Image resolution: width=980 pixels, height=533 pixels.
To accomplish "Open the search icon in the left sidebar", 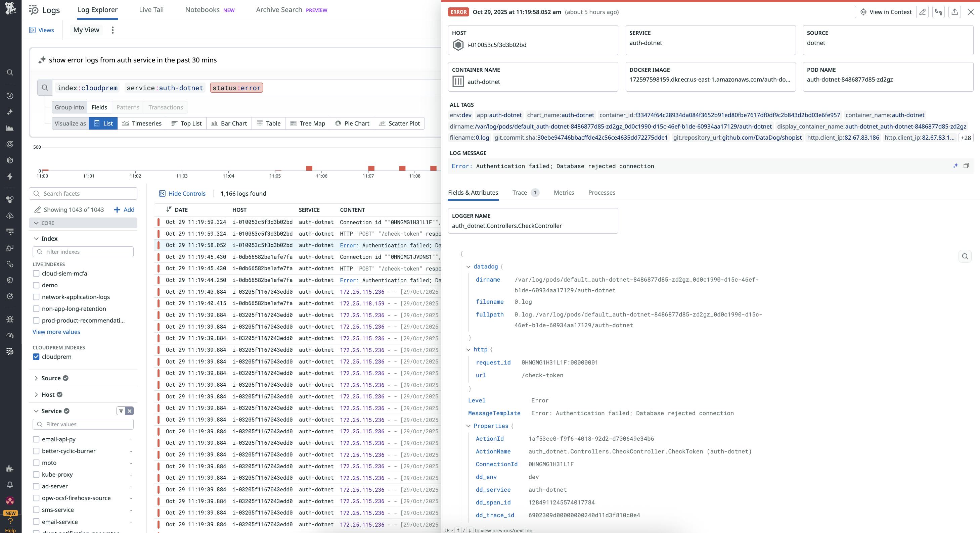I will pos(10,72).
